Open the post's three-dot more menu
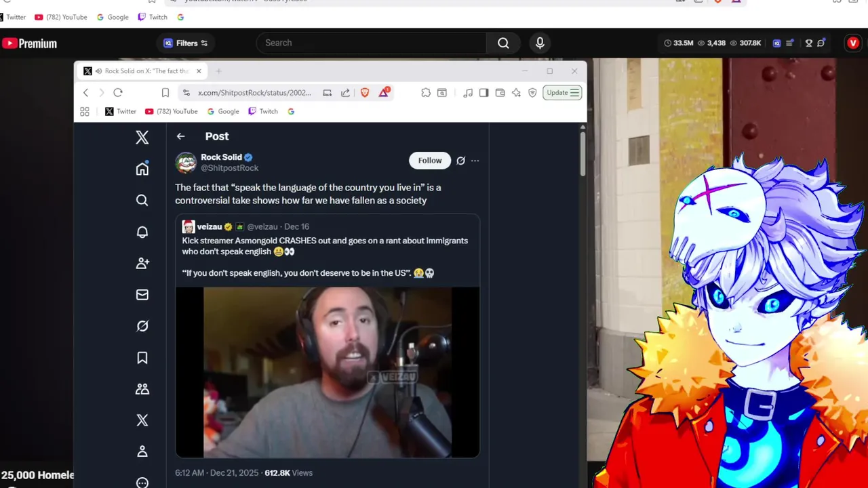Viewport: 868px width, 488px height. click(x=475, y=161)
